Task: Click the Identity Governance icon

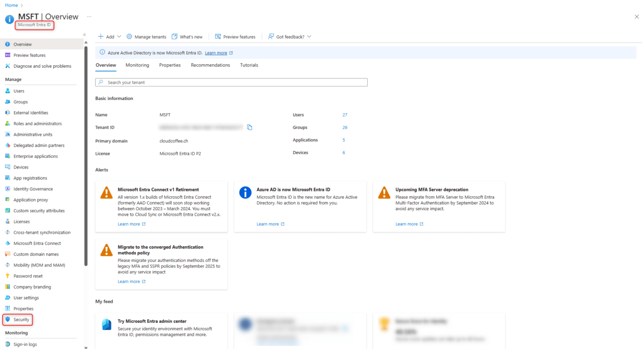Action: click(x=8, y=189)
